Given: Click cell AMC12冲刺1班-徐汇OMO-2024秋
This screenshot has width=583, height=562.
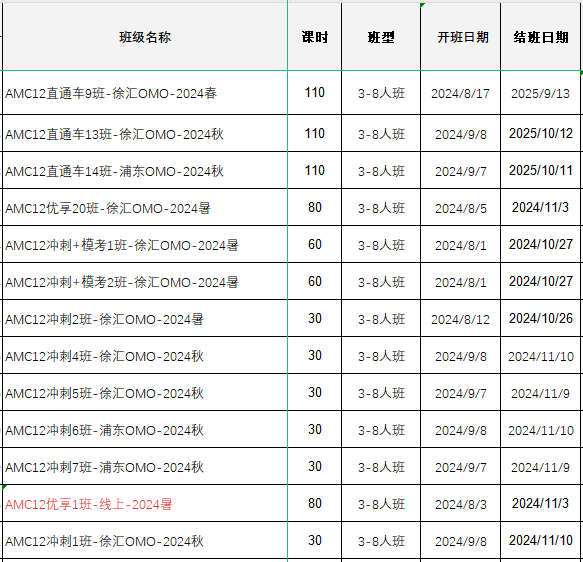Looking at the screenshot, I should pyautogui.click(x=145, y=540).
